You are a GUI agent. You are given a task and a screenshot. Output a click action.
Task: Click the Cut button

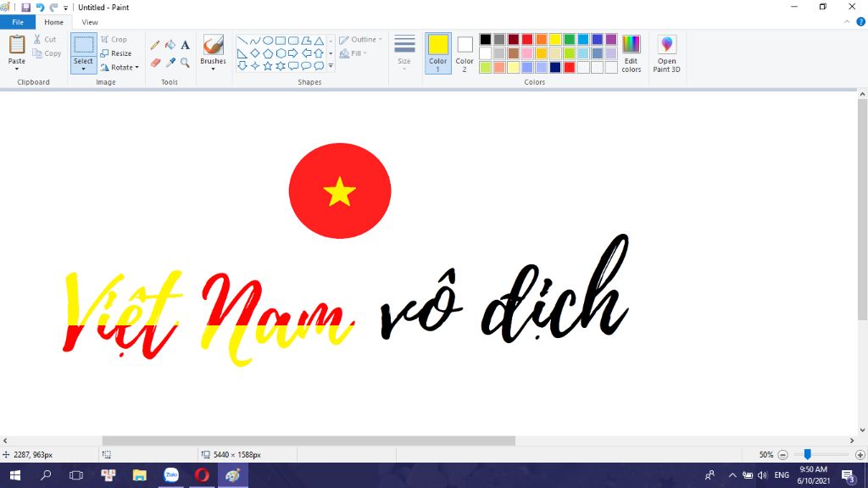[44, 39]
